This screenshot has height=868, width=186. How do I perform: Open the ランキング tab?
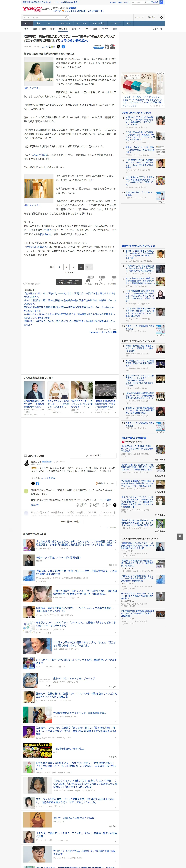116,24
